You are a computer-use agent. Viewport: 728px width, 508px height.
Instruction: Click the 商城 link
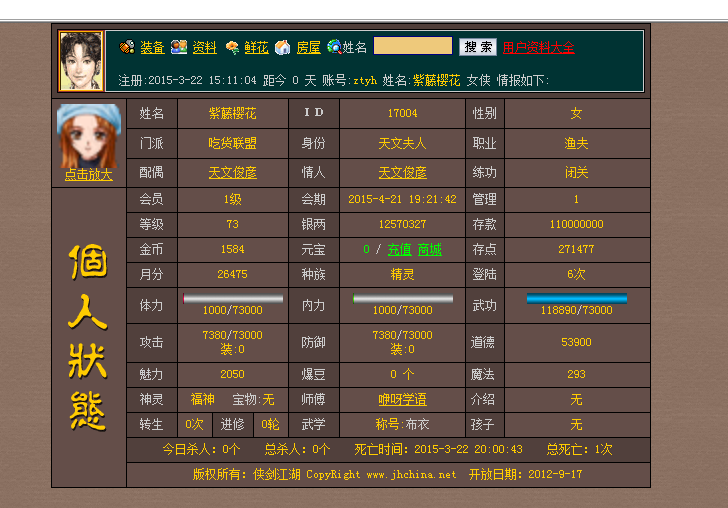(x=429, y=249)
